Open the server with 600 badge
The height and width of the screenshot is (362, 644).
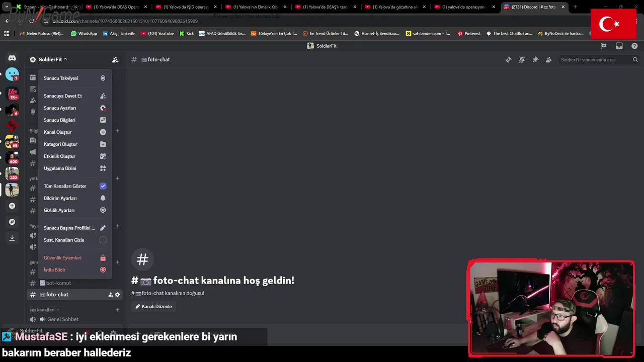(12, 158)
